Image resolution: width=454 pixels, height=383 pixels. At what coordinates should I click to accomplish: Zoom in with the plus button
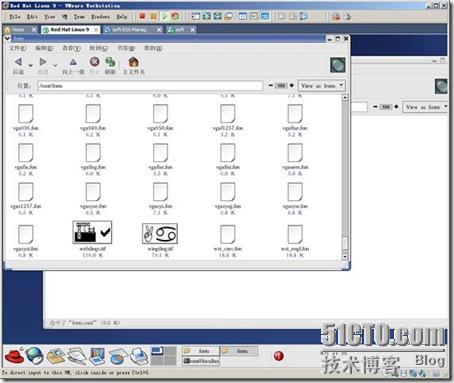click(x=292, y=86)
